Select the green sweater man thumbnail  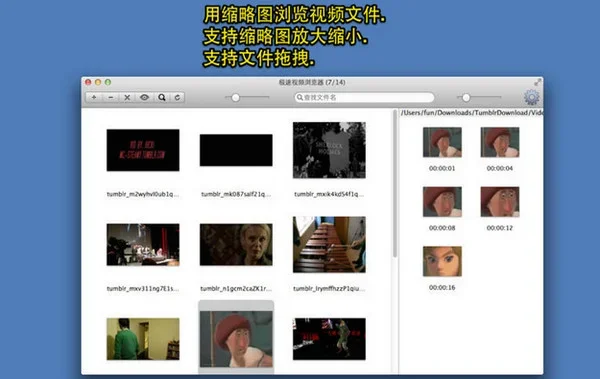pos(143,339)
